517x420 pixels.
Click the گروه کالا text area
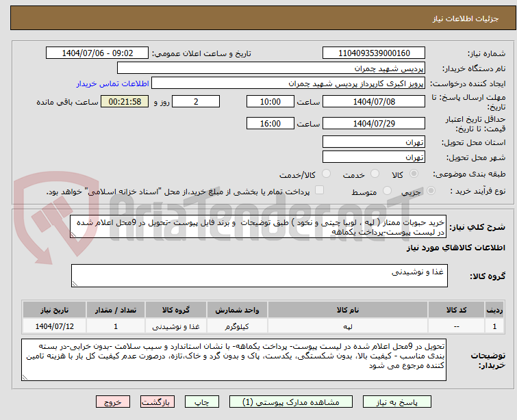point(260,276)
